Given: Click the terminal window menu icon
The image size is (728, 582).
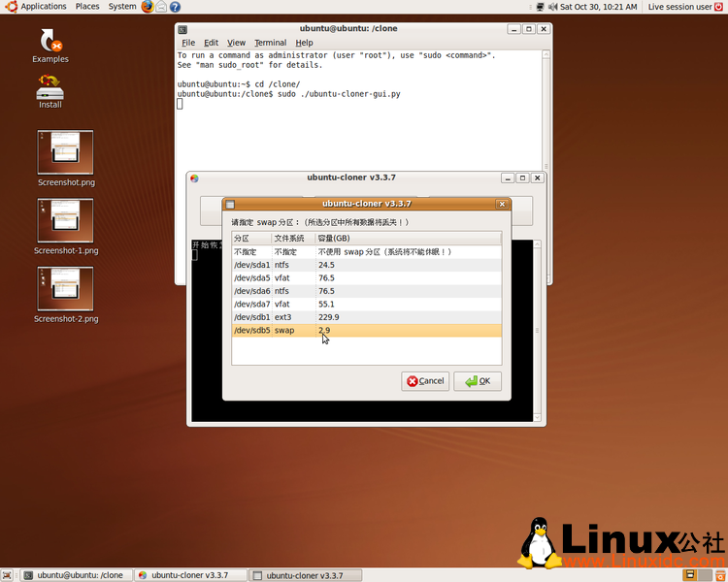Looking at the screenshot, I should pos(182,29).
